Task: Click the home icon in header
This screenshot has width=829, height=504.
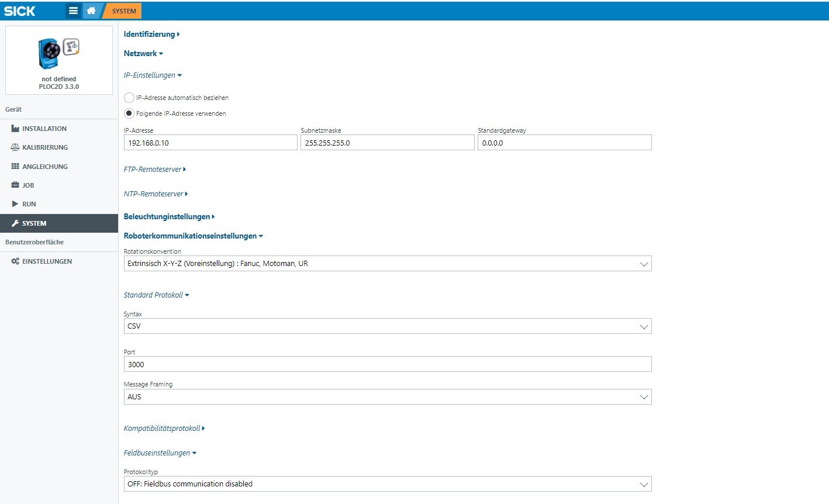Action: coord(91,11)
